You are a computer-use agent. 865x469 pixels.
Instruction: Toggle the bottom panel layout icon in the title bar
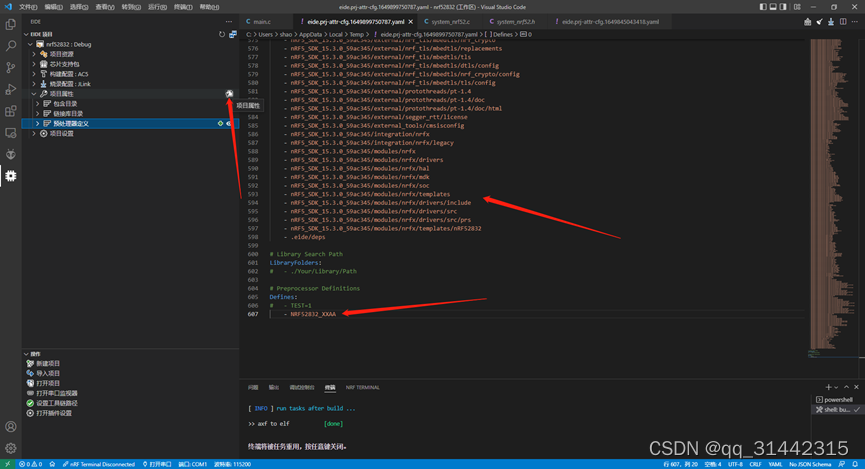click(x=773, y=7)
